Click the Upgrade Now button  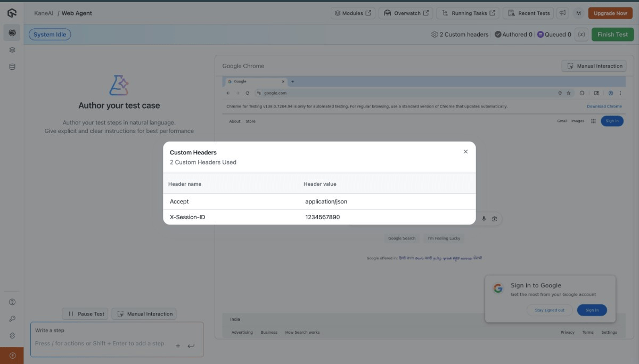coord(610,13)
